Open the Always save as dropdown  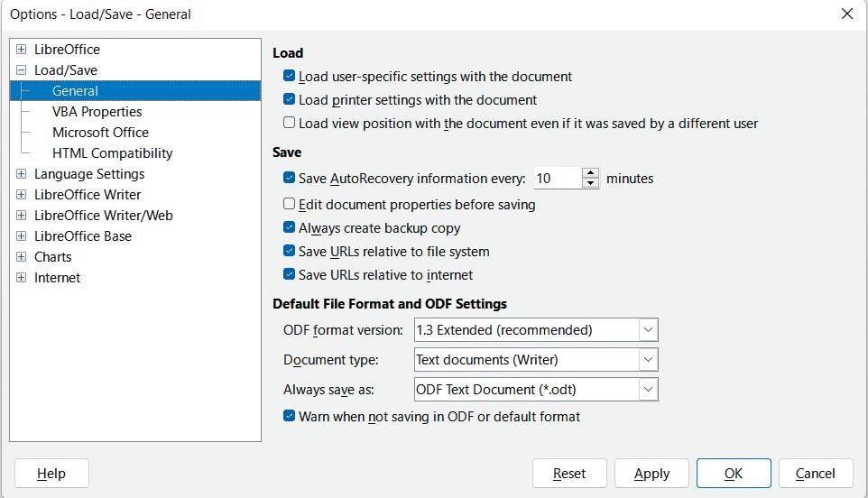tap(647, 390)
